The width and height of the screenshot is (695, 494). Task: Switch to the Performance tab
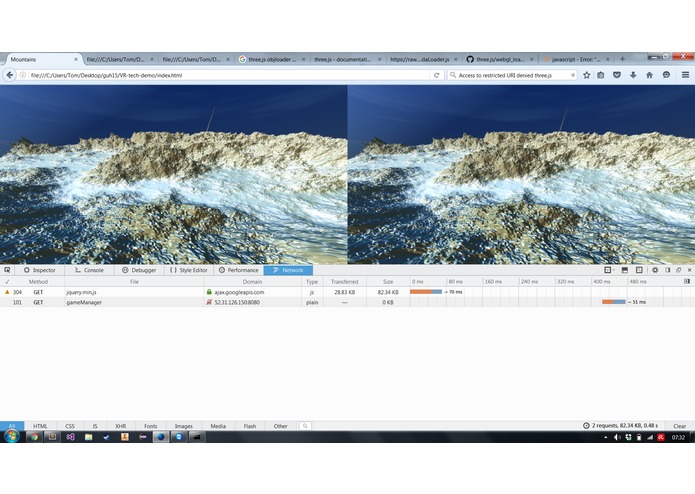click(238, 270)
